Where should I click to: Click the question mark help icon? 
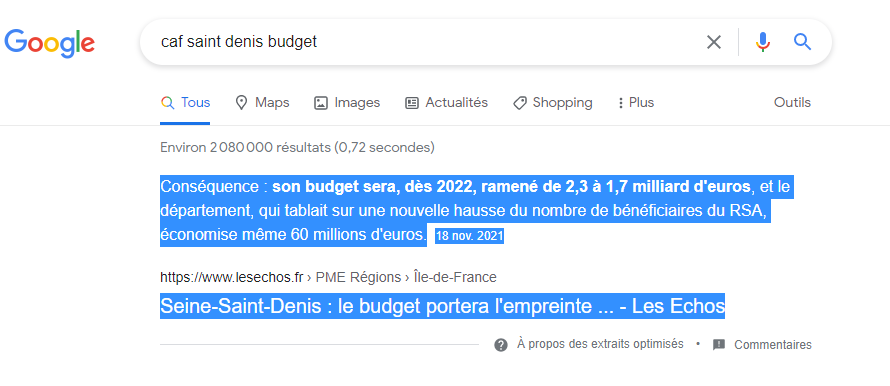(x=501, y=345)
